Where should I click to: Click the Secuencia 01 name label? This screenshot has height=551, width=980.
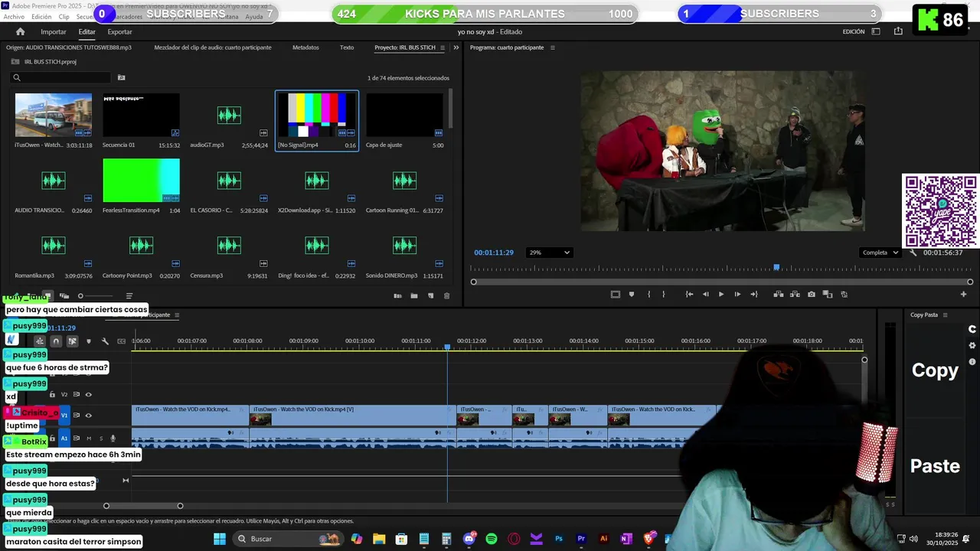119,145
